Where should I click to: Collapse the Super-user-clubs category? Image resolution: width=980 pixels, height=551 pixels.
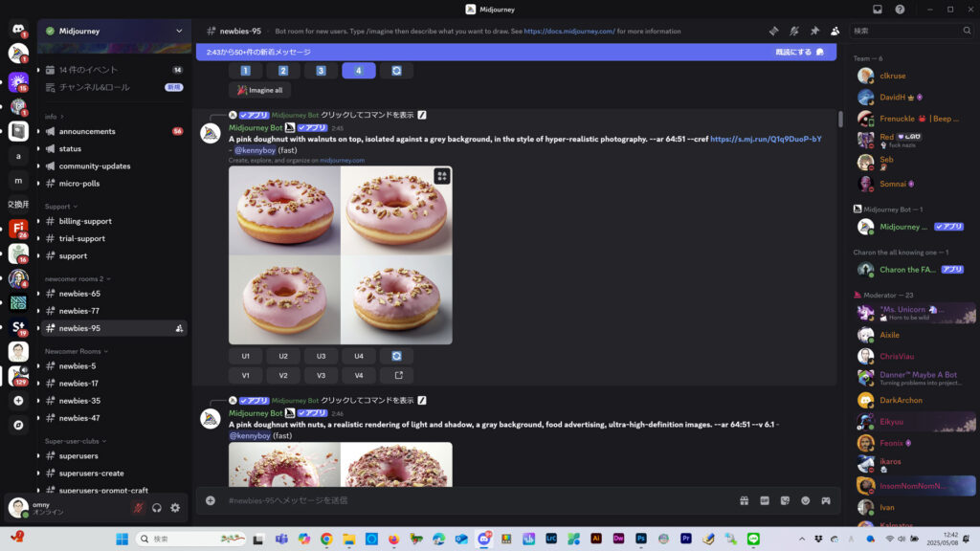[75, 442]
